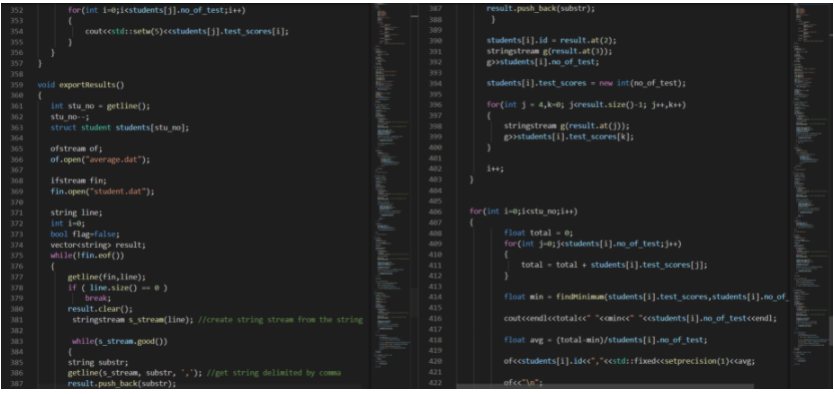Click line number 406 in the gutter
The height and width of the screenshot is (394, 834).
click(434, 212)
